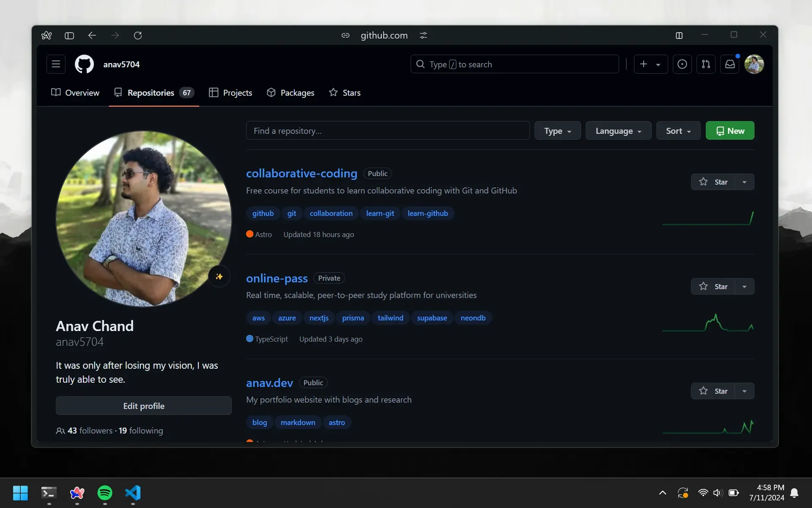Open star lists dropdown for collaborative-coding
Screen dimensions: 812x508
[x=745, y=182]
